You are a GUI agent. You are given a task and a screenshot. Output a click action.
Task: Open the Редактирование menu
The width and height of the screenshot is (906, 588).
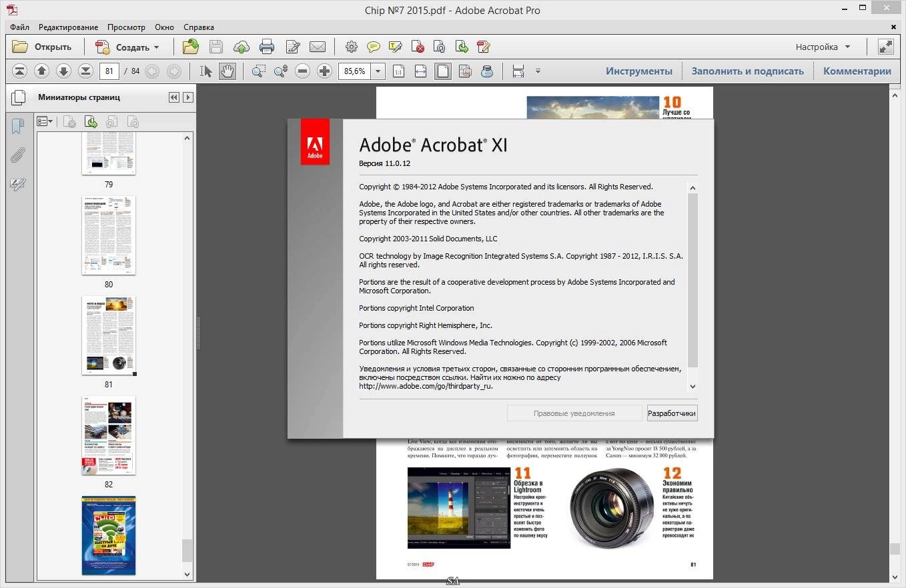click(x=68, y=27)
